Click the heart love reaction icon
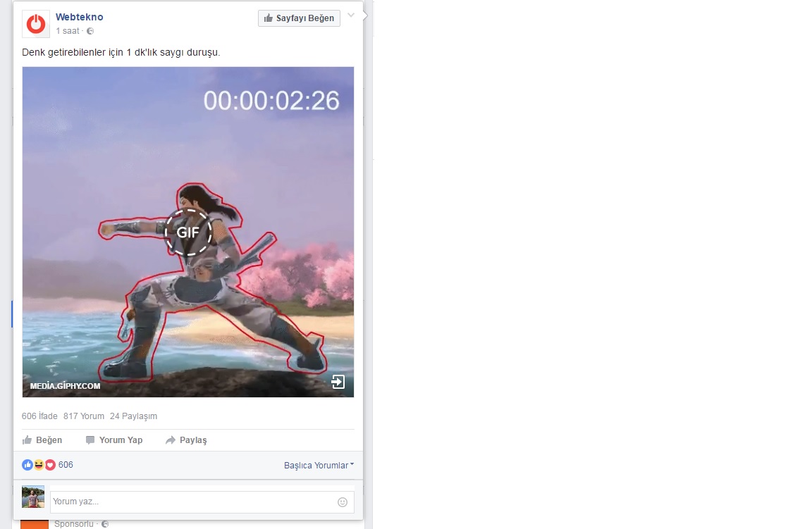812x529 pixels. (x=50, y=465)
